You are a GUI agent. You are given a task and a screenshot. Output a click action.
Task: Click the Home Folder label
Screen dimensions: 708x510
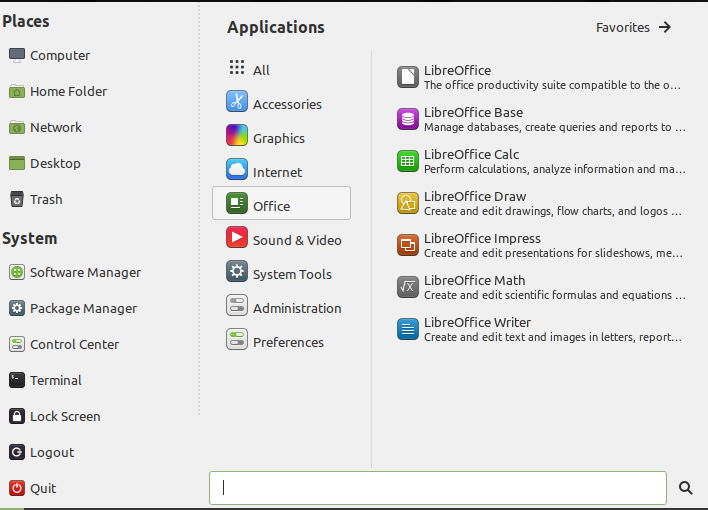(x=68, y=92)
